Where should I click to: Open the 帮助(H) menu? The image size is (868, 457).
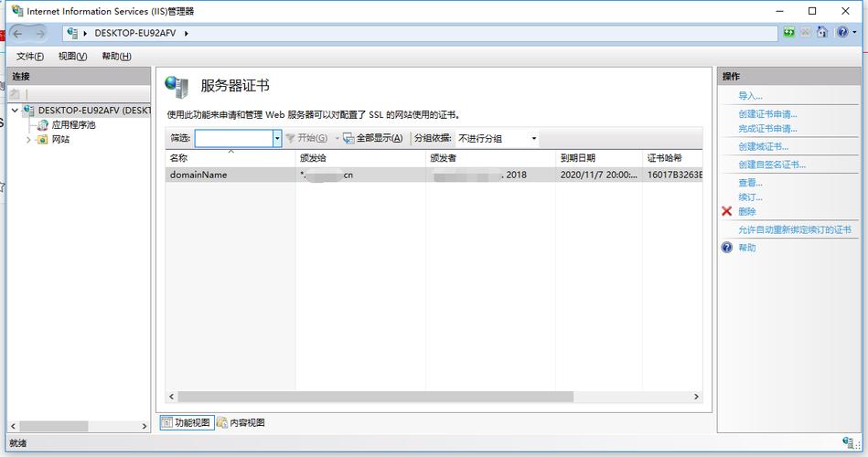(x=116, y=56)
